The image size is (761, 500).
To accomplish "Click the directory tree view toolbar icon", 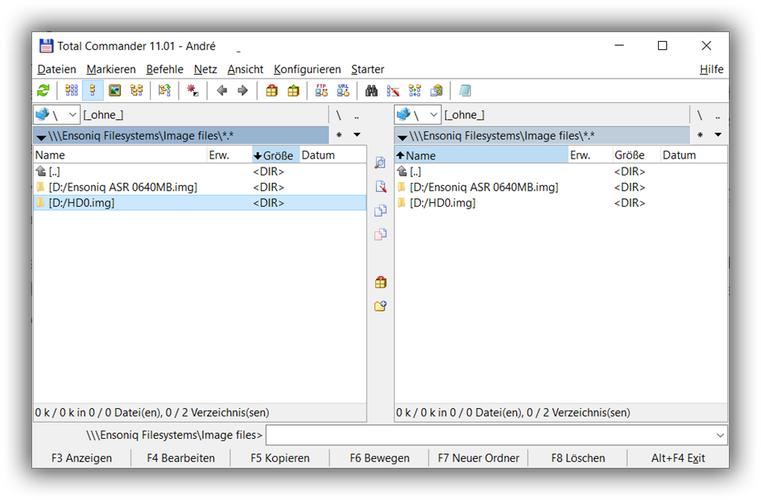I will pos(137,90).
